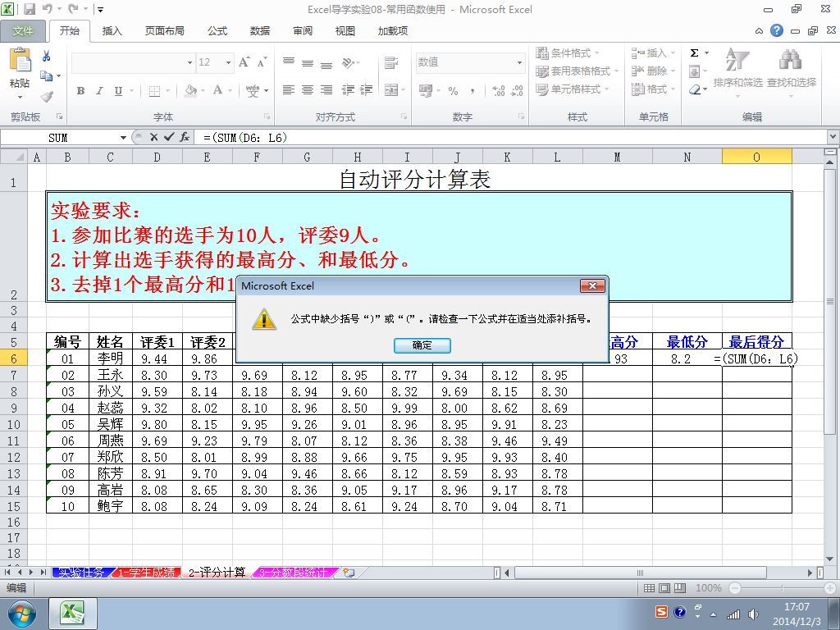Open the Borders button in the font group
Image resolution: width=840 pixels, height=630 pixels.
point(154,91)
